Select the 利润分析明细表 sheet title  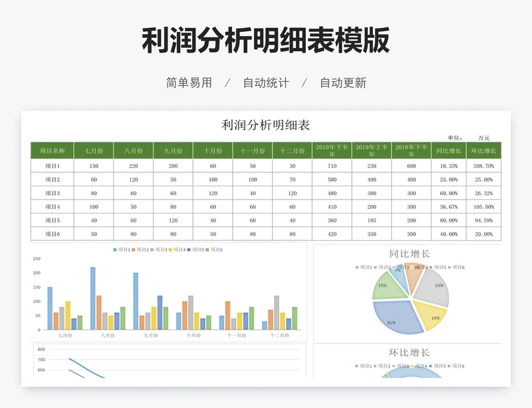pos(265,125)
